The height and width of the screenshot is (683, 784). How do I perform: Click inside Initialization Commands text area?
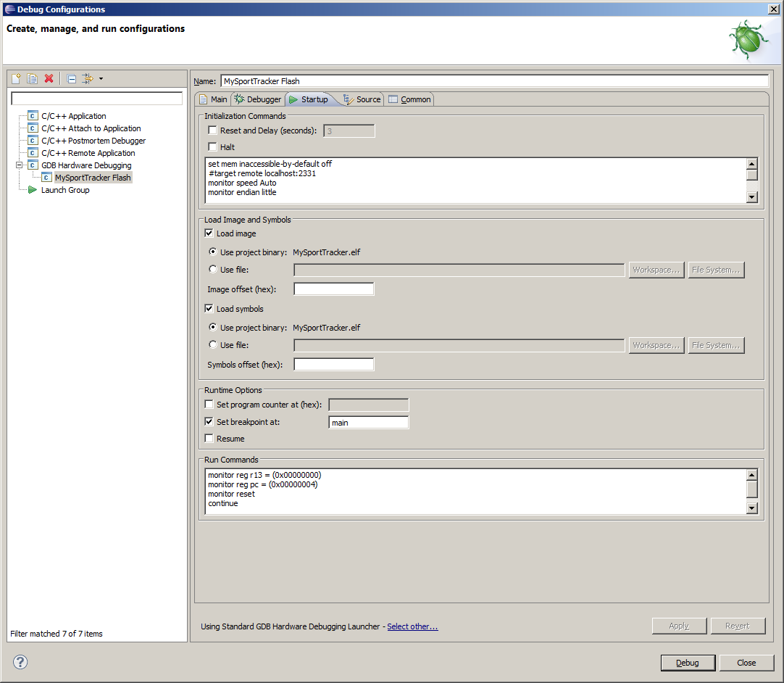click(475, 180)
